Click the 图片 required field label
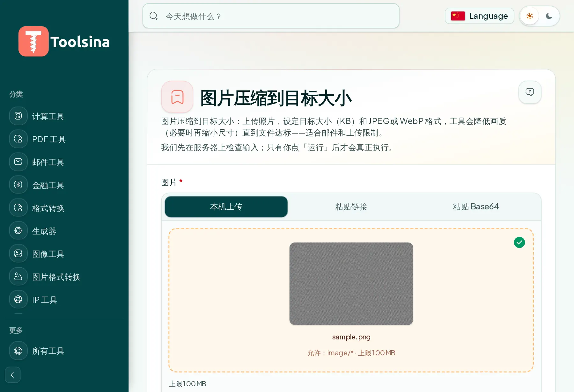This screenshot has height=392, width=574. pos(172,182)
